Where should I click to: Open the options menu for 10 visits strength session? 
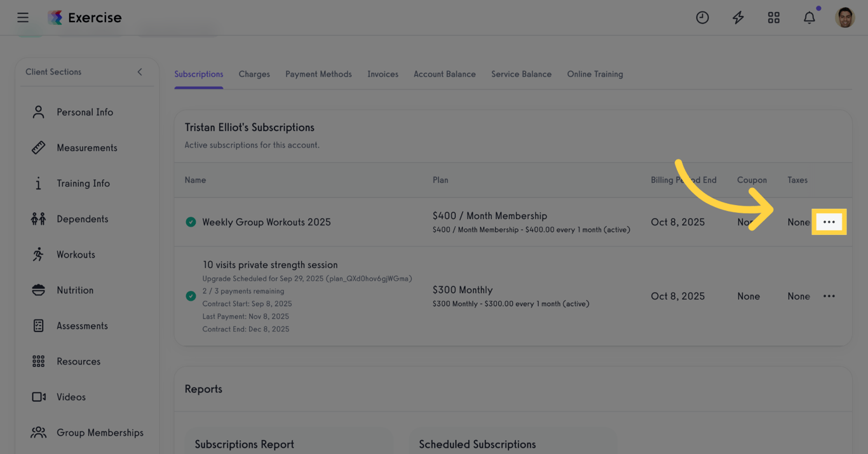click(829, 296)
